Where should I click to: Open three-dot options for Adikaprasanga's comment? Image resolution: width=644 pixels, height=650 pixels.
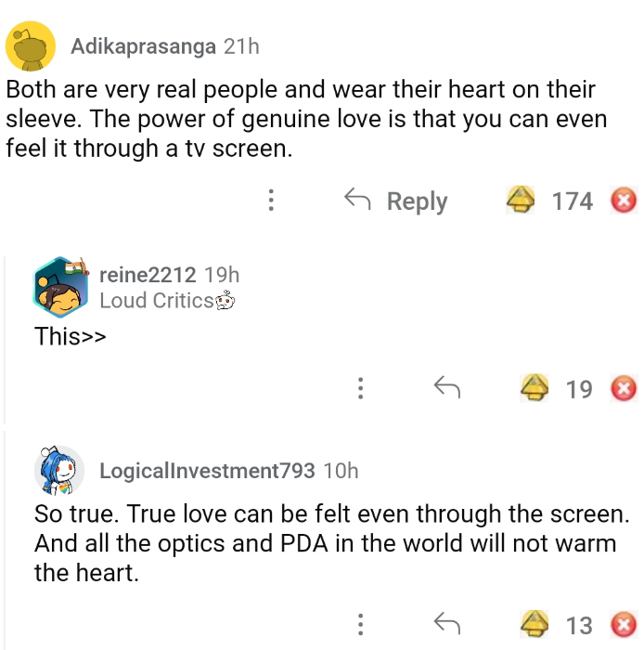pyautogui.click(x=270, y=201)
